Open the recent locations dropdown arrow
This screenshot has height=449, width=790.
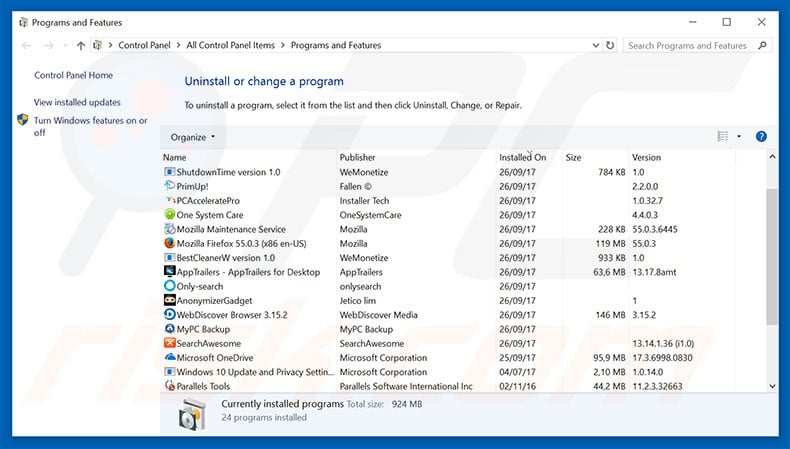click(x=65, y=45)
